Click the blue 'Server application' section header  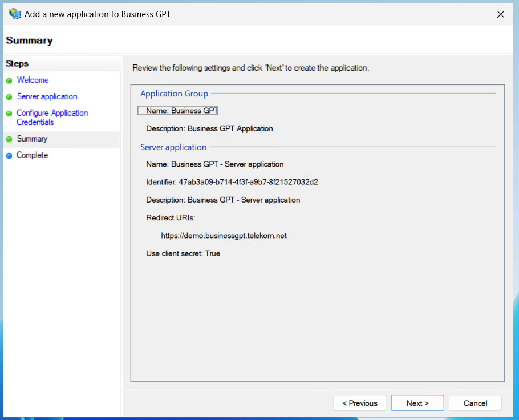tap(173, 147)
